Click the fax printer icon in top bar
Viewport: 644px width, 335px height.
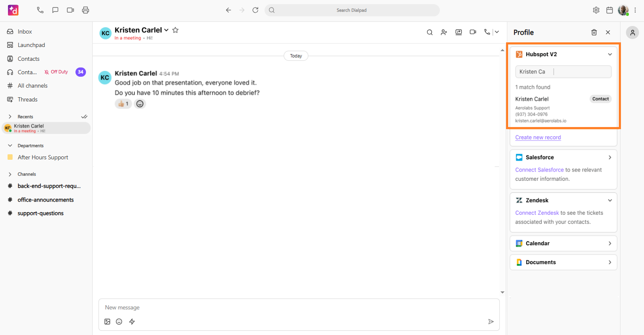pyautogui.click(x=86, y=10)
